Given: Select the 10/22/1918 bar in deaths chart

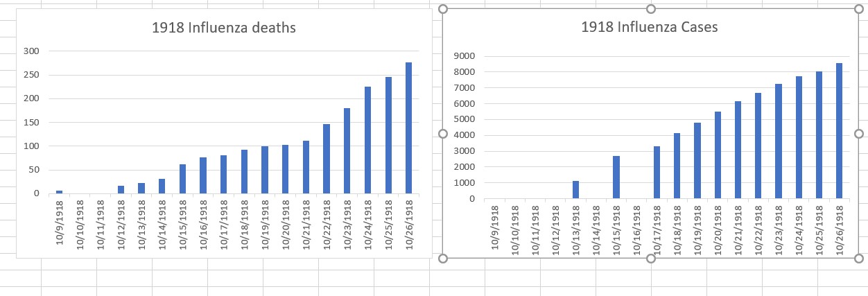Looking at the screenshot, I should click(x=327, y=159).
